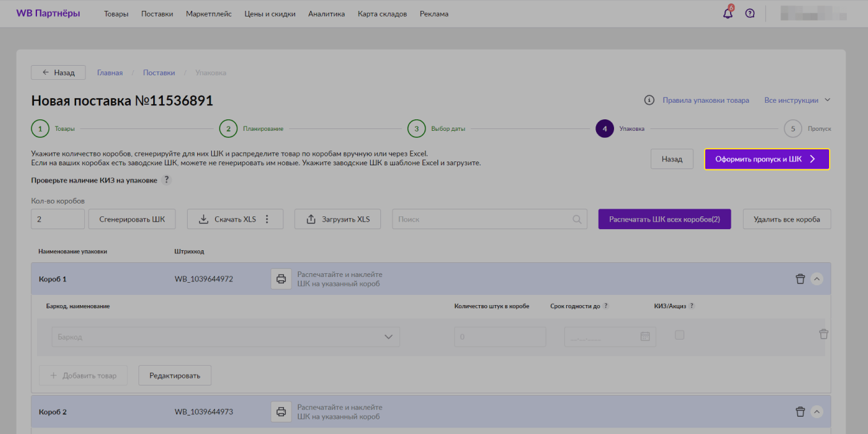Viewport: 868px width, 434px height.
Task: Delete Короб 1 using trash icon
Action: click(x=800, y=279)
